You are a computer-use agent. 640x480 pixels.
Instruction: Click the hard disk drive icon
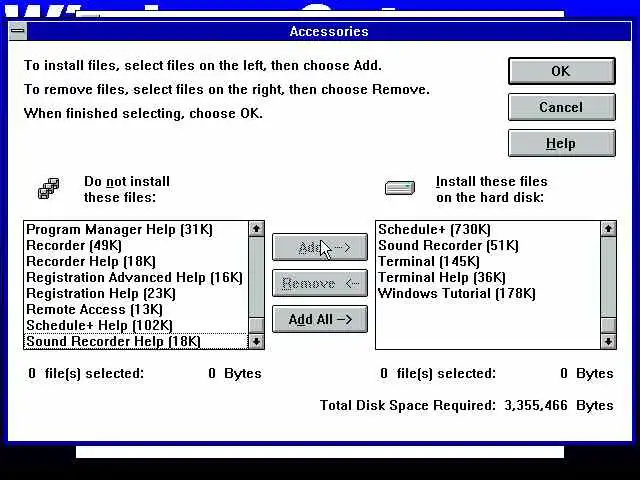[400, 188]
